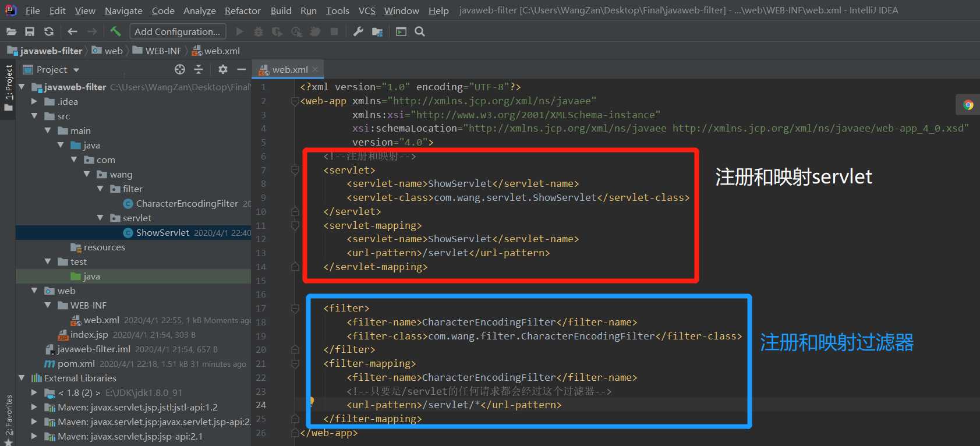Hide the Project panel with minus icon
This screenshot has width=980, height=446.
[242, 69]
